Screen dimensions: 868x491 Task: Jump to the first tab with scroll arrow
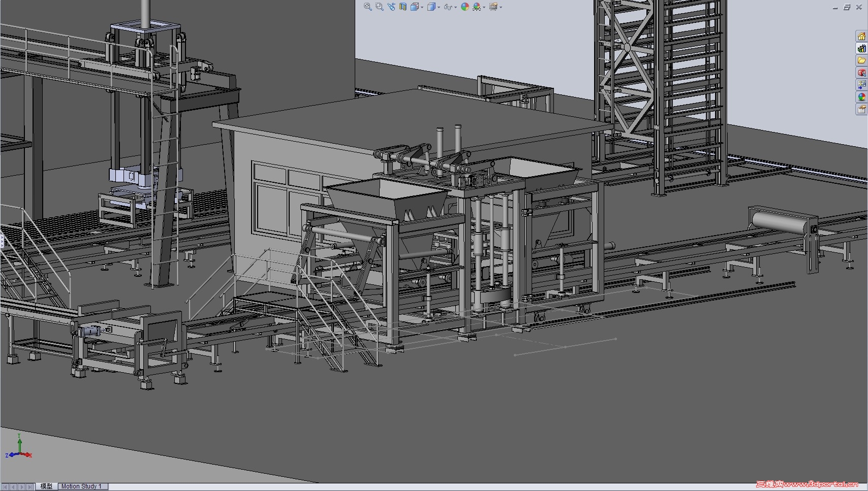(6, 486)
